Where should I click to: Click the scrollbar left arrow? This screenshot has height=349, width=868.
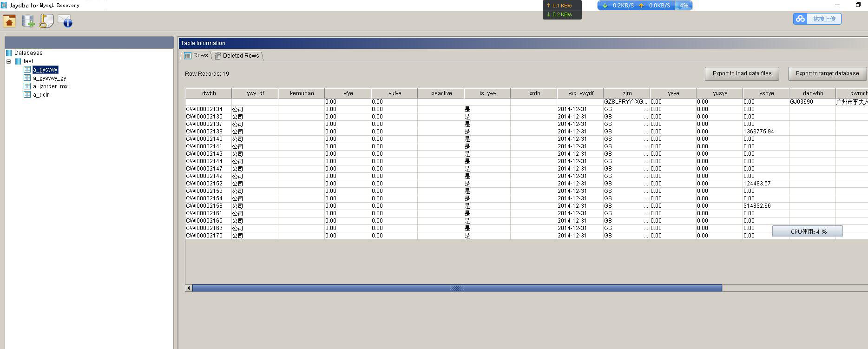pos(189,288)
